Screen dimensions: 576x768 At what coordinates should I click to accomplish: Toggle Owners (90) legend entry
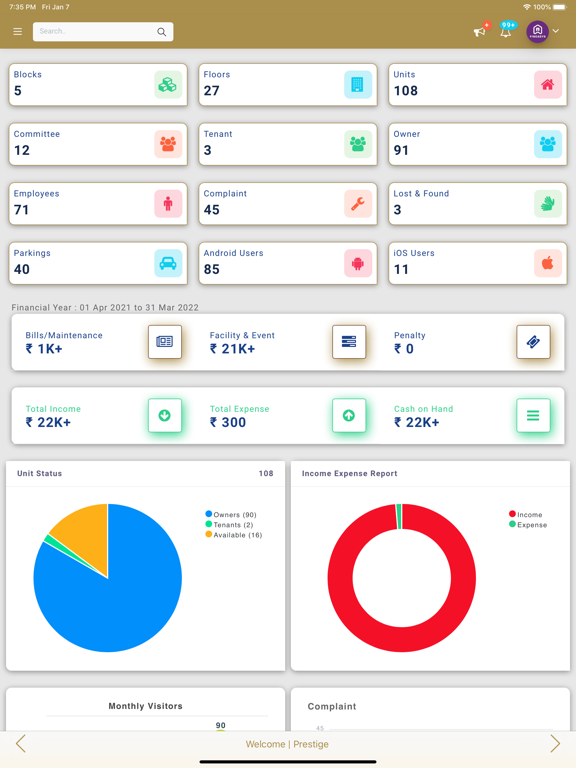point(231,514)
